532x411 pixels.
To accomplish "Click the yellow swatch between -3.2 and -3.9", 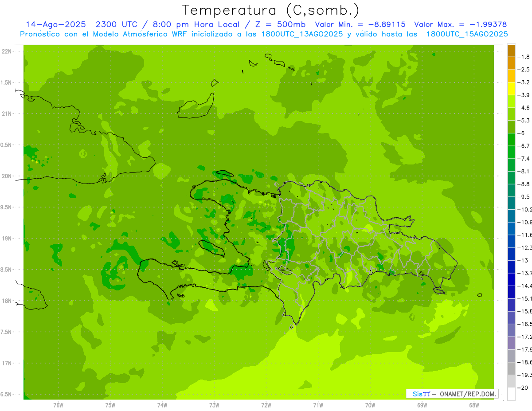I will (511, 89).
